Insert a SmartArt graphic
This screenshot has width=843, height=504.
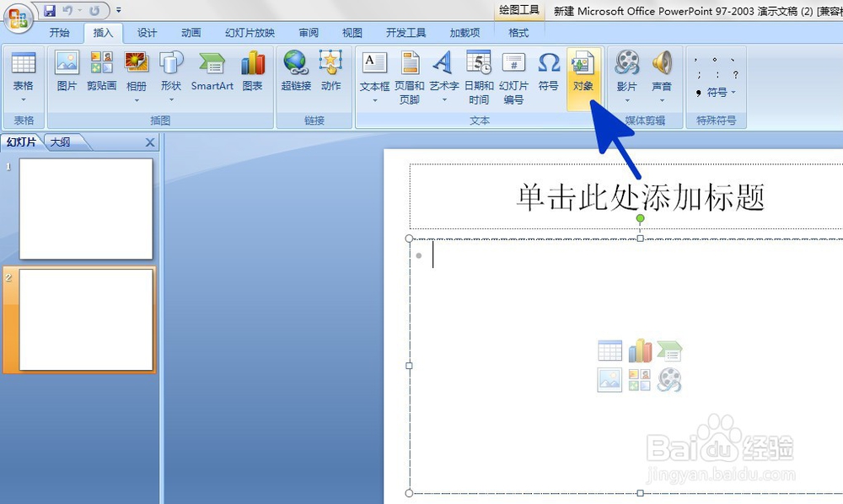(x=212, y=71)
